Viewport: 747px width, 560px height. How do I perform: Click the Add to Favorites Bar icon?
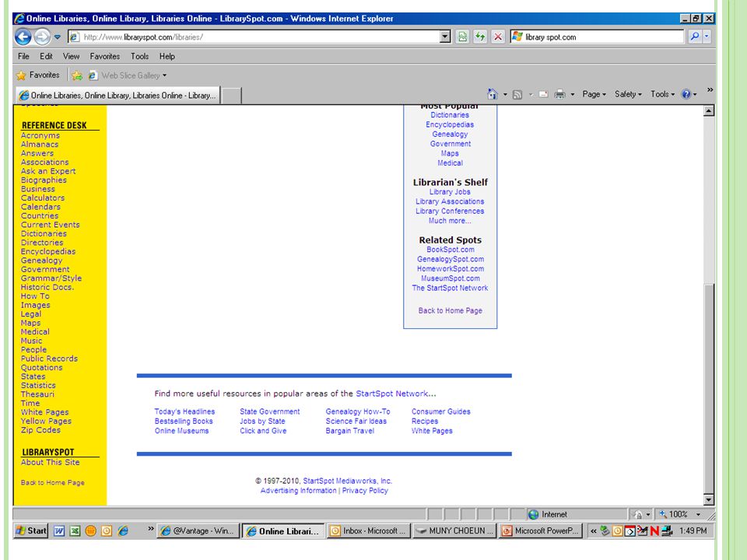pyautogui.click(x=77, y=75)
